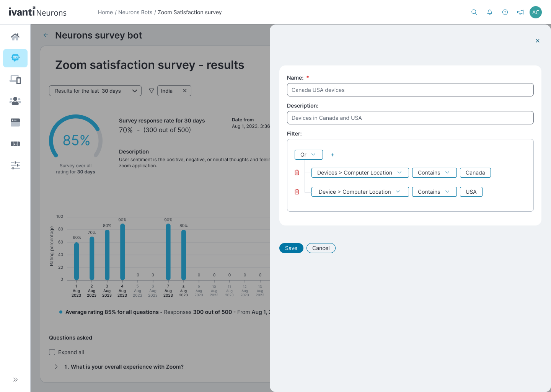The height and width of the screenshot is (392, 551).
Task: Open the notifications bell
Action: (490, 12)
